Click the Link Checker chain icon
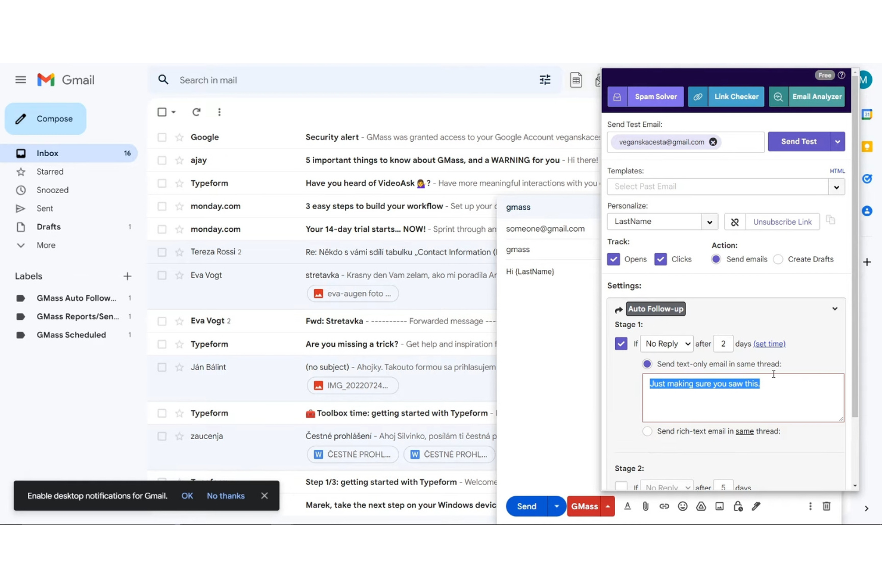 pyautogui.click(x=698, y=97)
